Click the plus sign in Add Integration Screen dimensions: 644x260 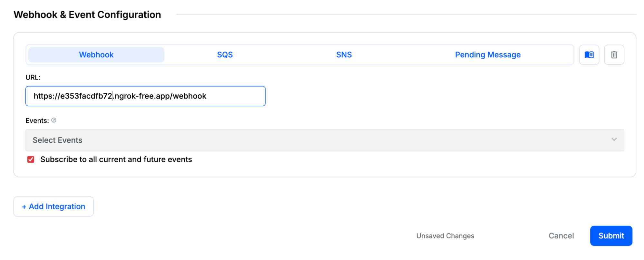coord(24,207)
